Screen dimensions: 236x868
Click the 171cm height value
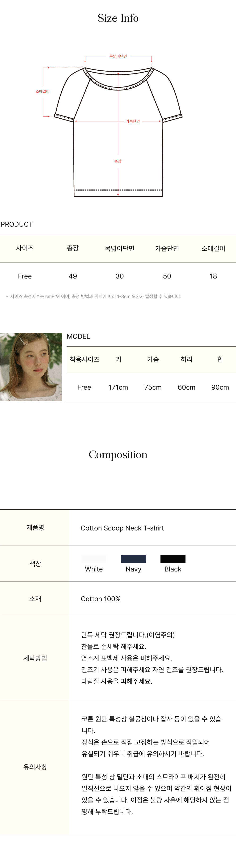118,387
